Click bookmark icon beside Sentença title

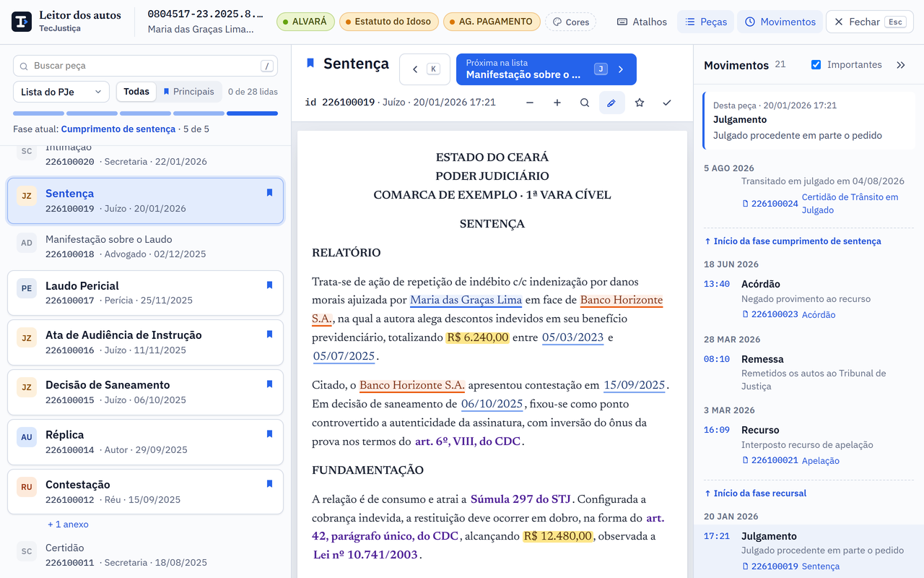pos(310,64)
